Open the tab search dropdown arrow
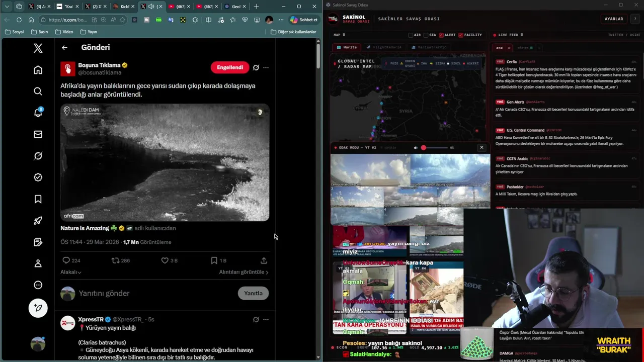Screen dimensions: 644x362 click(7, 7)
